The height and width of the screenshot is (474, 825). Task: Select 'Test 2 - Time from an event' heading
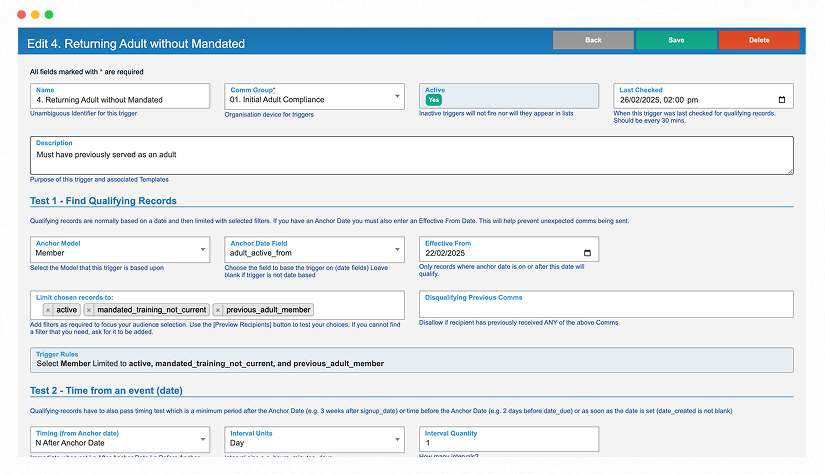tap(106, 391)
